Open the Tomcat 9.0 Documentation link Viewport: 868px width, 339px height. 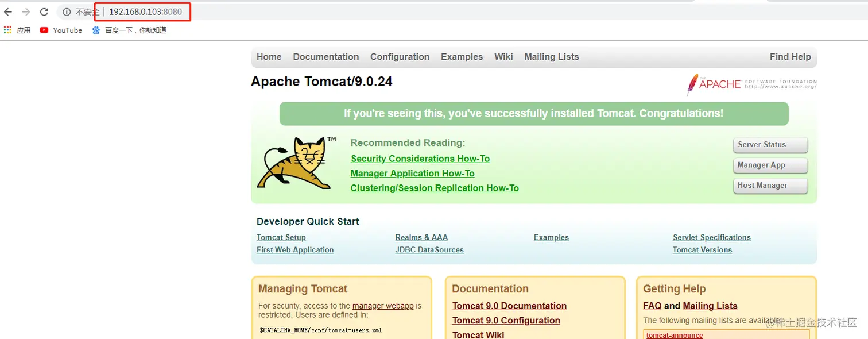[x=509, y=306]
